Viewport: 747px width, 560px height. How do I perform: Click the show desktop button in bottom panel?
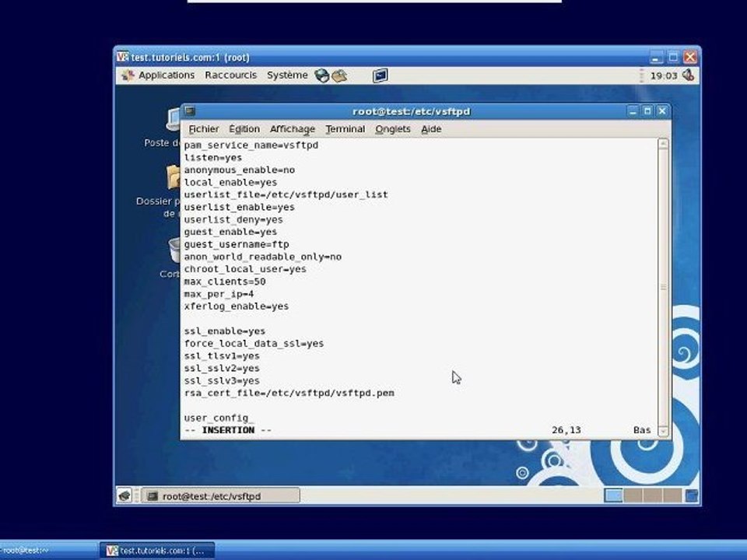click(x=124, y=495)
